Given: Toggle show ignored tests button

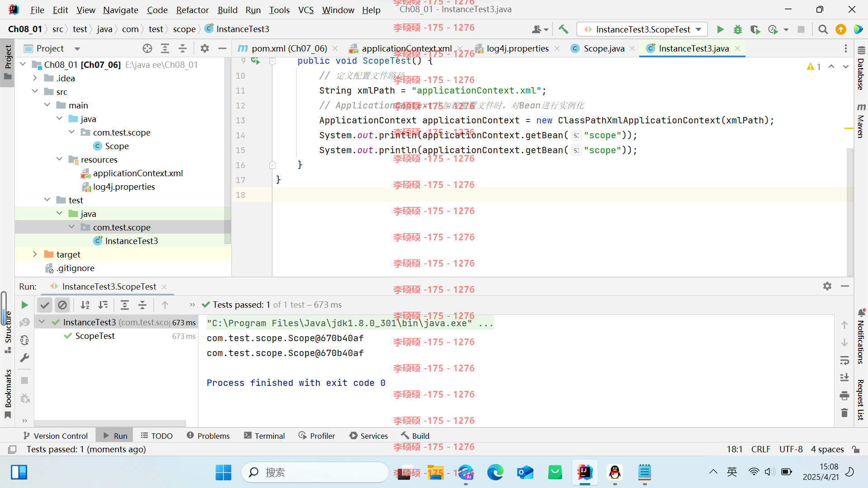Looking at the screenshot, I should 62,305.
